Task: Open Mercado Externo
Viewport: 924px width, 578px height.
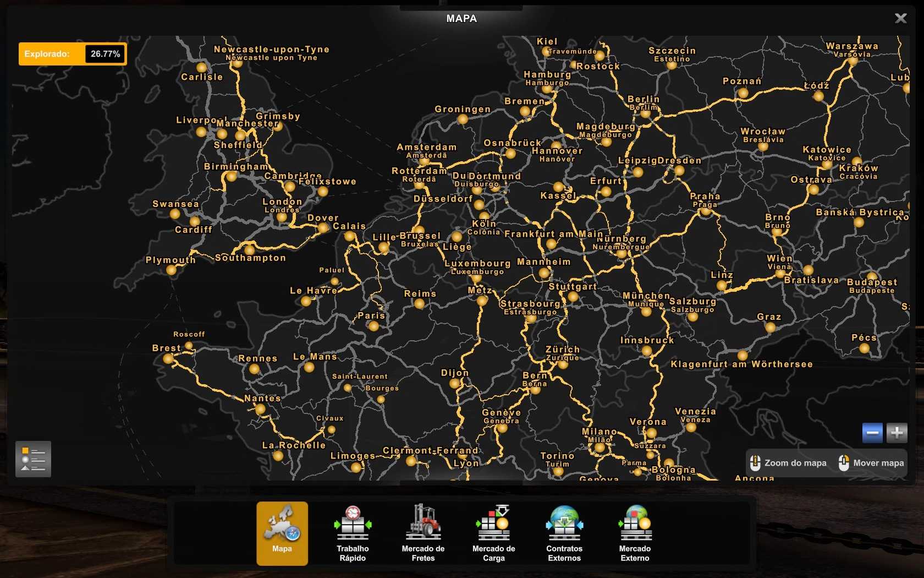Action: pos(635,532)
